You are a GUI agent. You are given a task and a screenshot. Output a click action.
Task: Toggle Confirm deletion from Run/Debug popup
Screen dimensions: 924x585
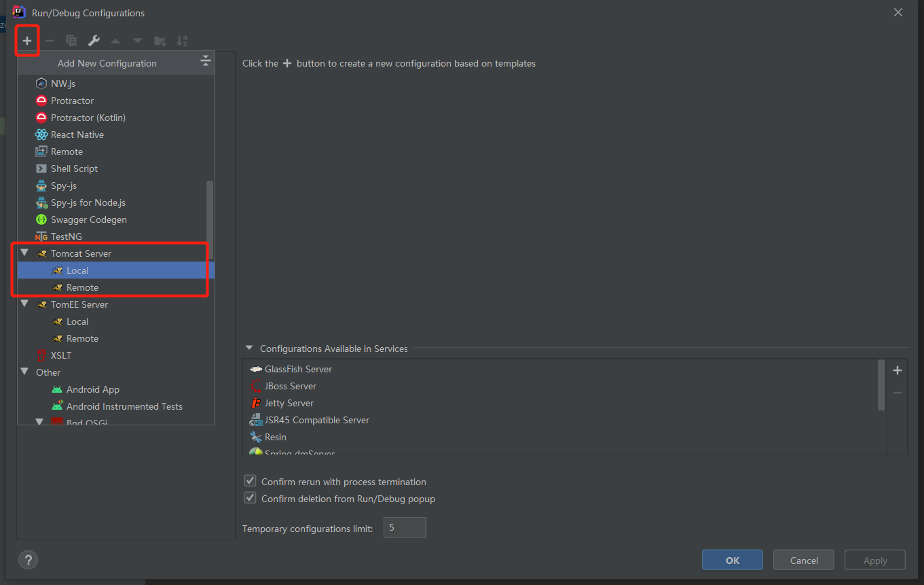click(250, 497)
